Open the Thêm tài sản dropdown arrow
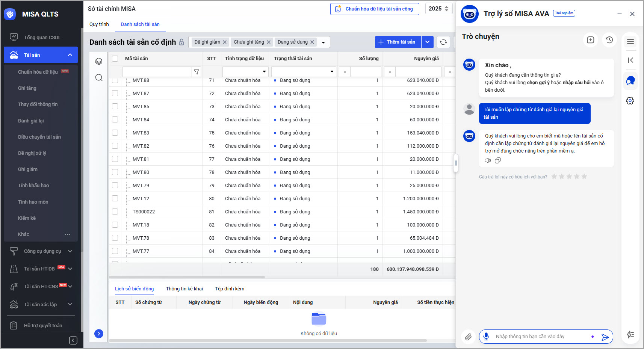The height and width of the screenshot is (349, 644). (428, 42)
